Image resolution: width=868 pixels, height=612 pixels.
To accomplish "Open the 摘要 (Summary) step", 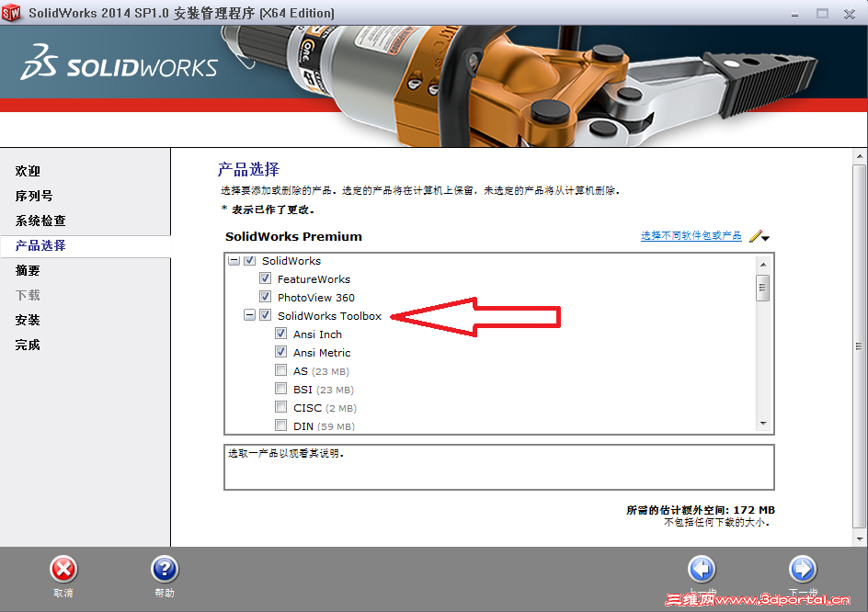I will click(x=28, y=270).
